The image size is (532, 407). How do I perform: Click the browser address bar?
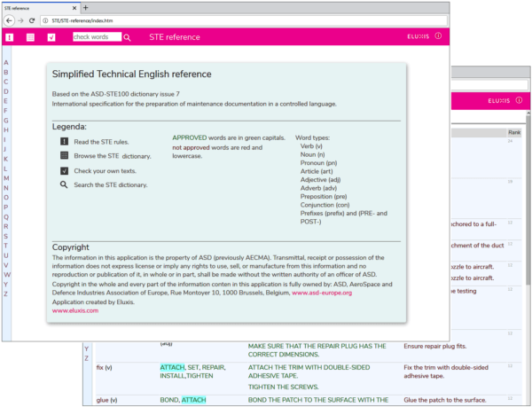pyautogui.click(x=244, y=20)
